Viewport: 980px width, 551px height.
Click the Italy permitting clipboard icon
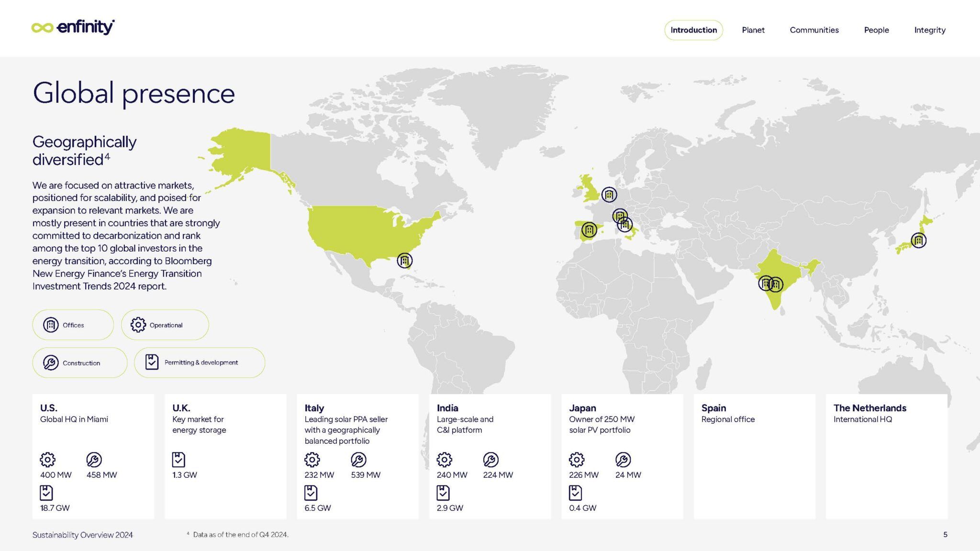pyautogui.click(x=311, y=493)
